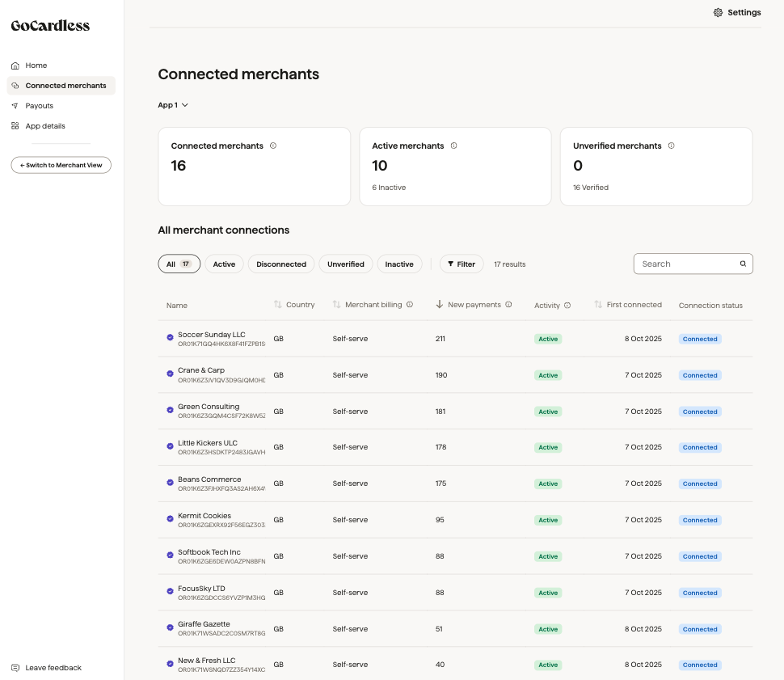Click the Name column header
The width and height of the screenshot is (784, 680).
point(176,305)
